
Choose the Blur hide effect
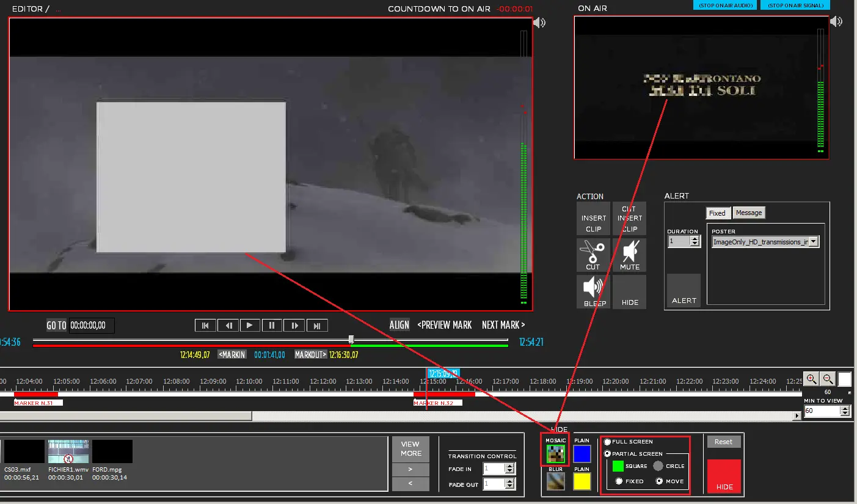tap(555, 481)
